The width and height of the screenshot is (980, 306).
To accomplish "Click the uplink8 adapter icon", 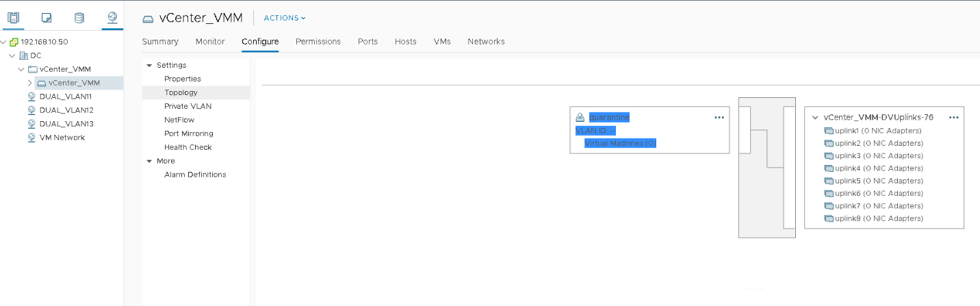I will click(x=829, y=218).
